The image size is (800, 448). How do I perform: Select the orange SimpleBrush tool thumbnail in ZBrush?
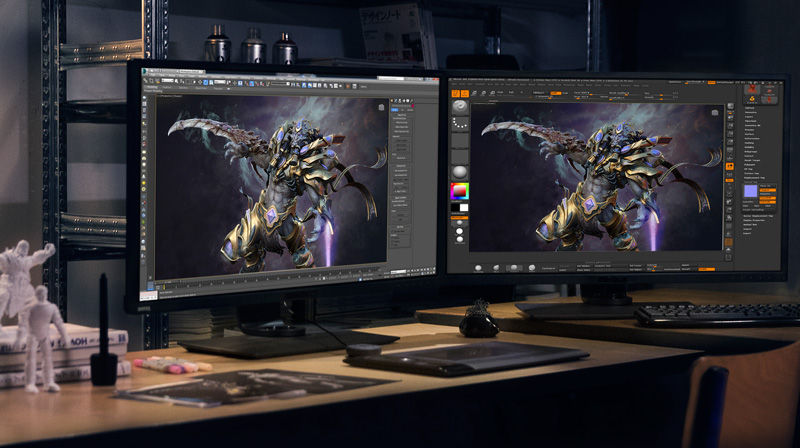(752, 99)
